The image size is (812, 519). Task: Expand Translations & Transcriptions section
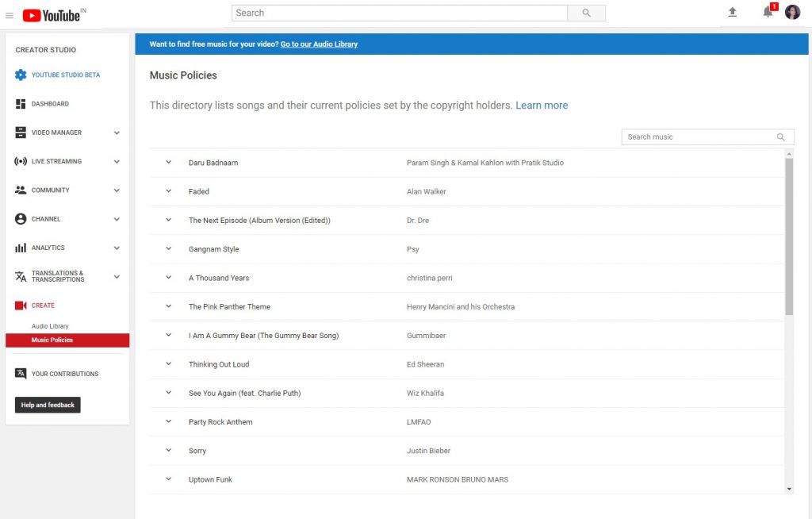click(x=117, y=277)
